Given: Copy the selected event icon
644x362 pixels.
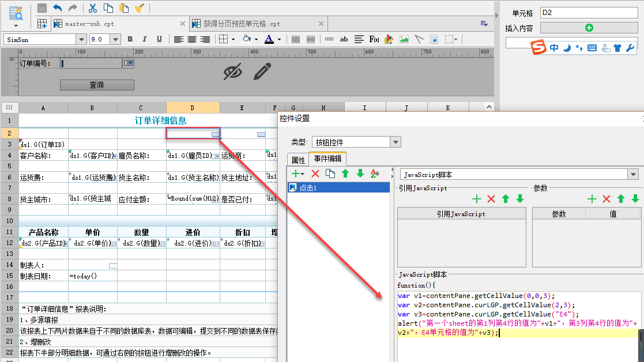Looking at the screenshot, I should (330, 174).
